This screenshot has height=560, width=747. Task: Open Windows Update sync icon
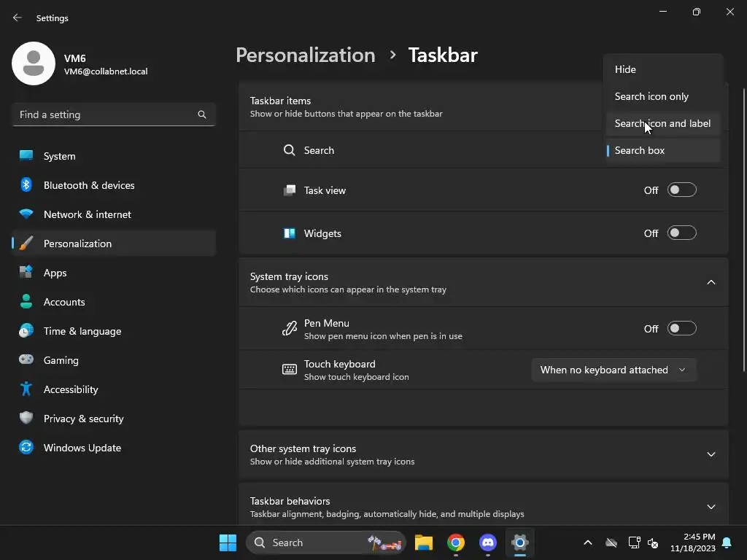pos(26,447)
